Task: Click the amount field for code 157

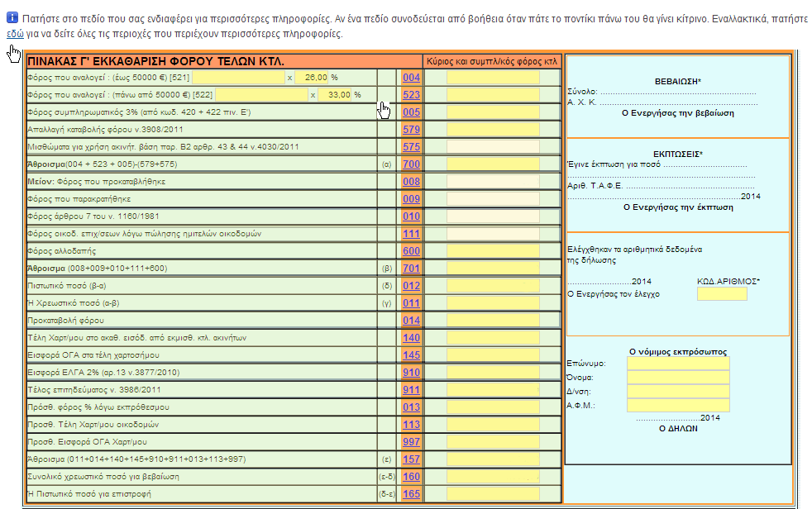Action: (493, 459)
